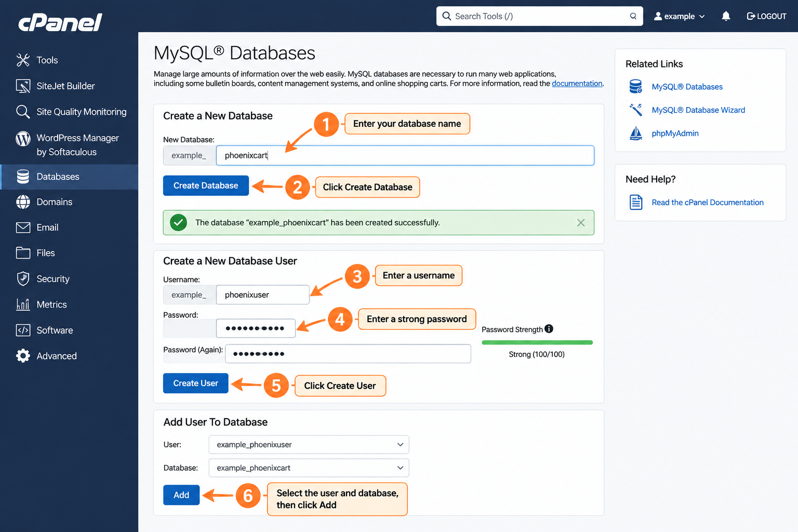Screen dimensions: 798x532
Task: Click the Create Database button
Action: [x=206, y=185]
